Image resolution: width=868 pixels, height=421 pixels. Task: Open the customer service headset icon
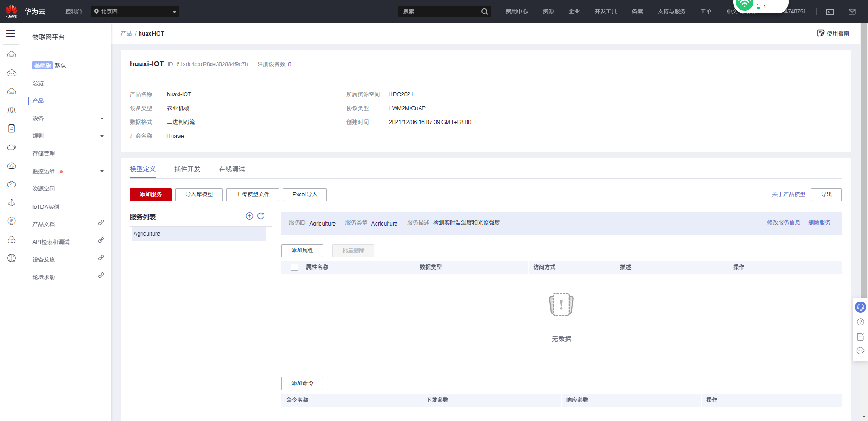861,307
